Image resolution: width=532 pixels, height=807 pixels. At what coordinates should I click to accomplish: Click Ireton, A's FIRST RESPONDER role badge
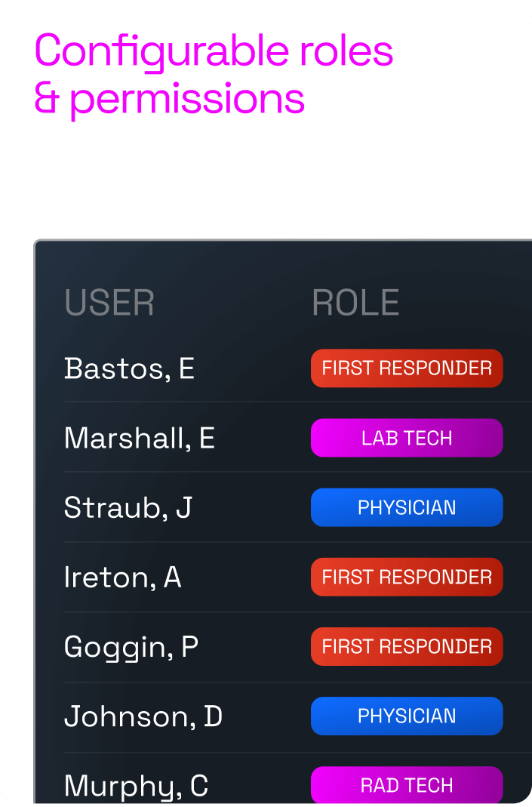click(x=407, y=577)
